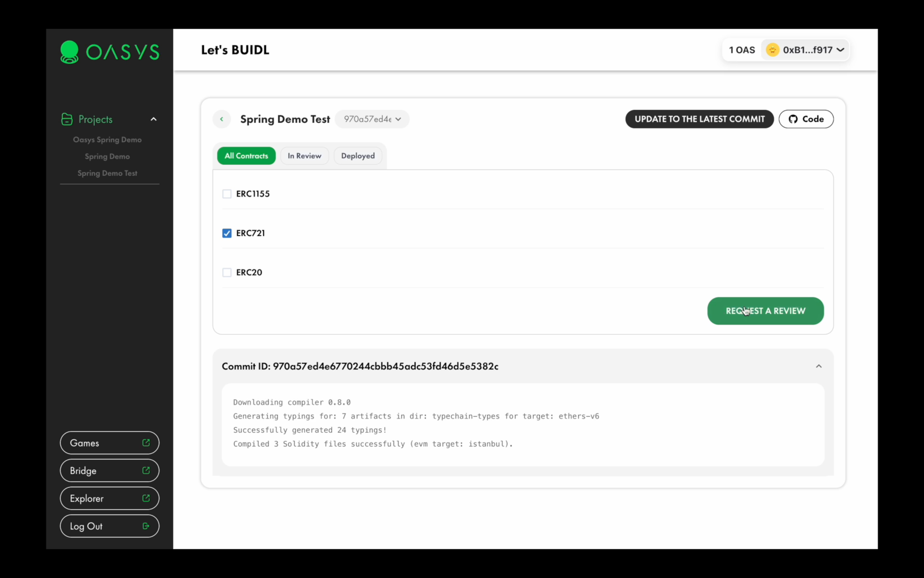This screenshot has width=924, height=578.
Task: Click the Projects panel collapse icon
Action: [153, 118]
